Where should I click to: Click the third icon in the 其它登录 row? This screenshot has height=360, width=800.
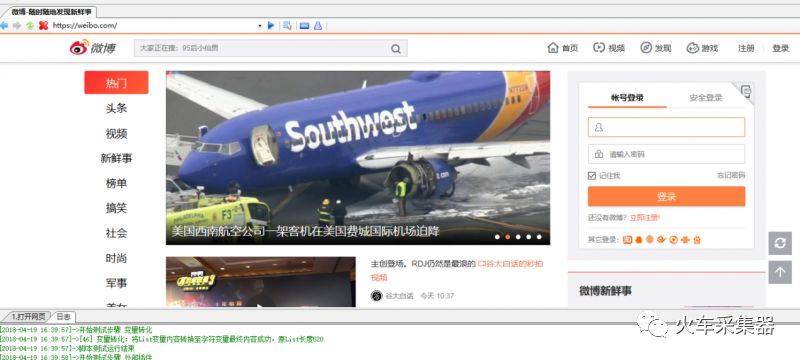pyautogui.click(x=650, y=240)
